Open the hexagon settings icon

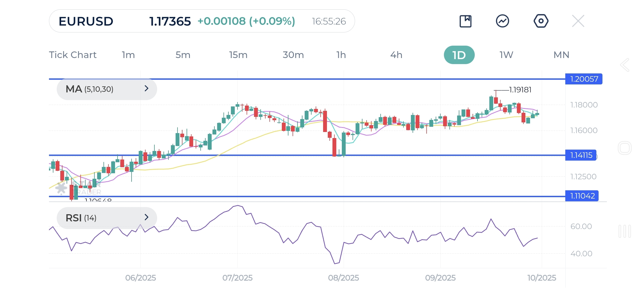coord(541,21)
